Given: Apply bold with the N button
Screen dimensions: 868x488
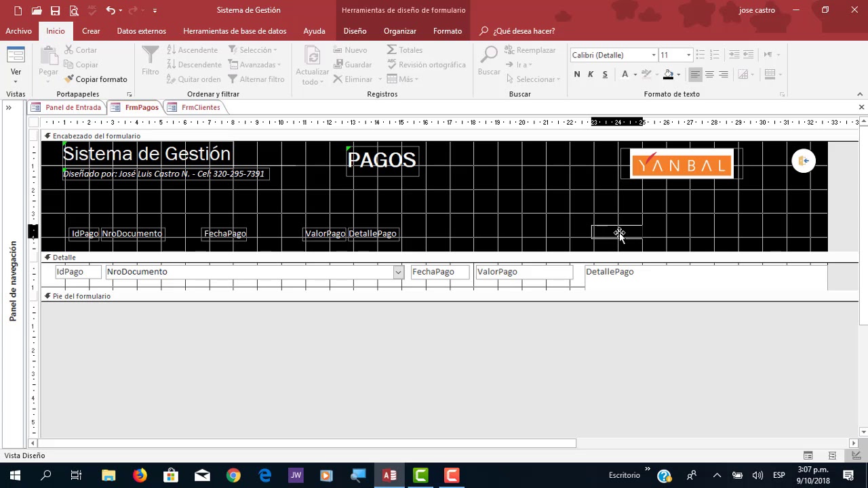Looking at the screenshot, I should pyautogui.click(x=577, y=75).
